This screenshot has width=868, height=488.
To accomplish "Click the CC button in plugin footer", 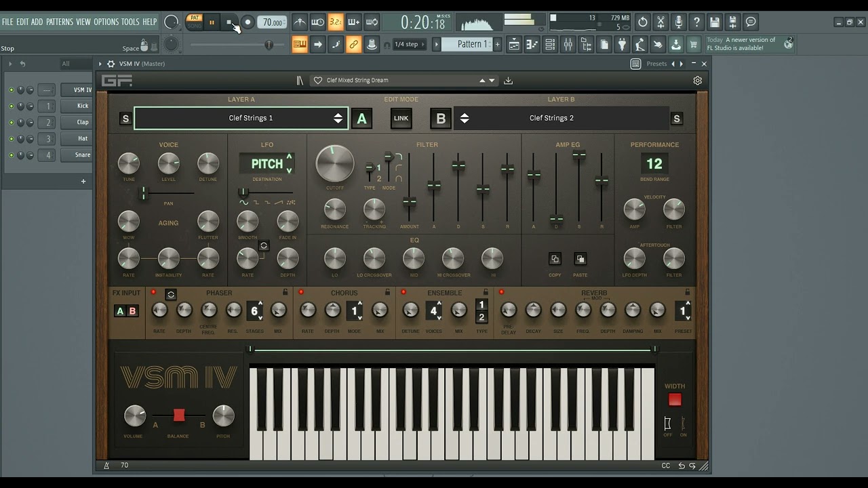I will point(666,466).
